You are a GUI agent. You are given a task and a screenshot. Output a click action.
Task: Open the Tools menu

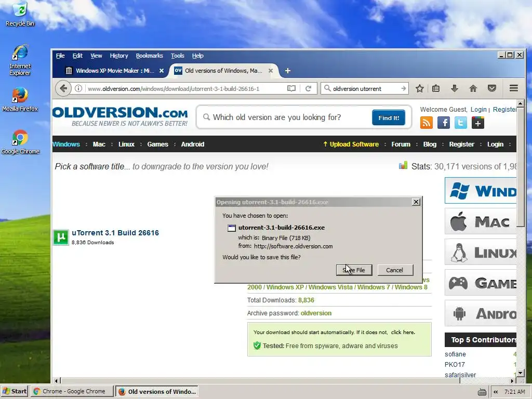pyautogui.click(x=178, y=56)
